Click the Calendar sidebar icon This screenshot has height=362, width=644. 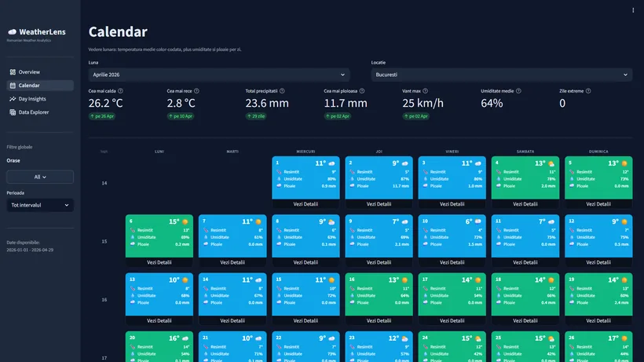click(x=13, y=86)
